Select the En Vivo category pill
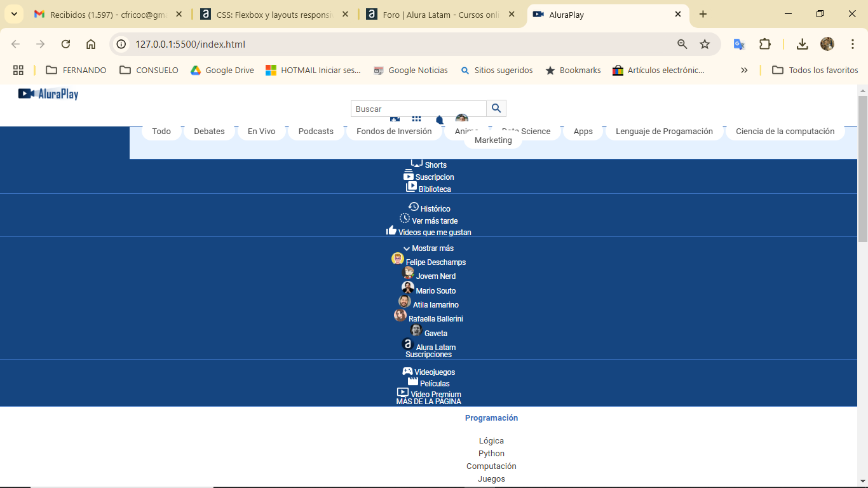The image size is (868, 488). pos(262,131)
